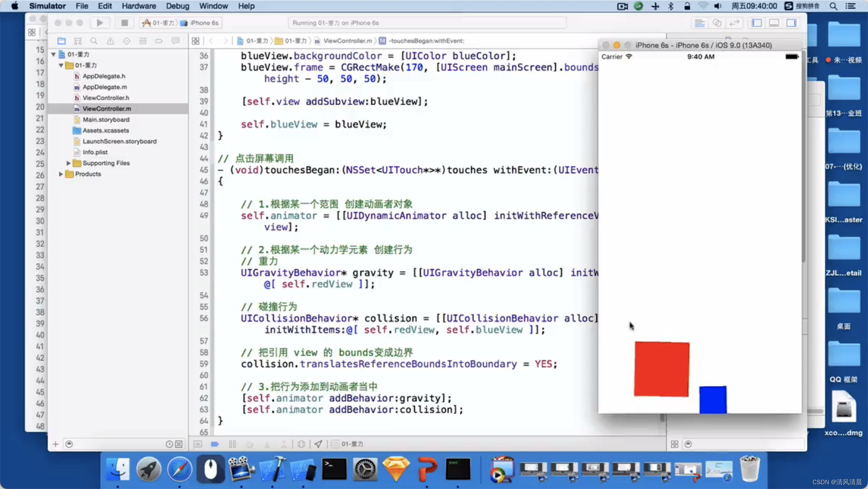Image resolution: width=868 pixels, height=489 pixels.
Task: Simulate location with arrow icon
Action: pyautogui.click(x=318, y=444)
